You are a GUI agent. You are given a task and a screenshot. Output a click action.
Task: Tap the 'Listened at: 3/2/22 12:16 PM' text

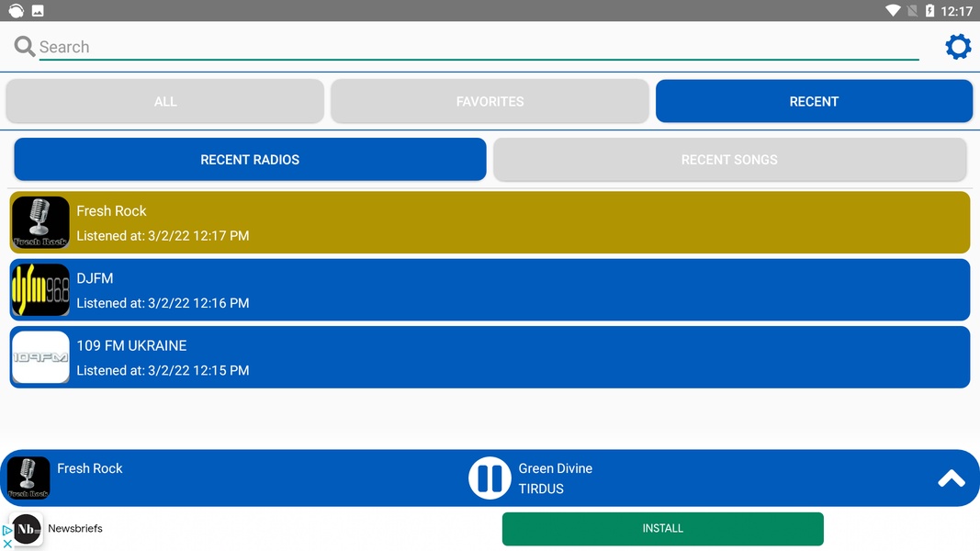coord(163,304)
